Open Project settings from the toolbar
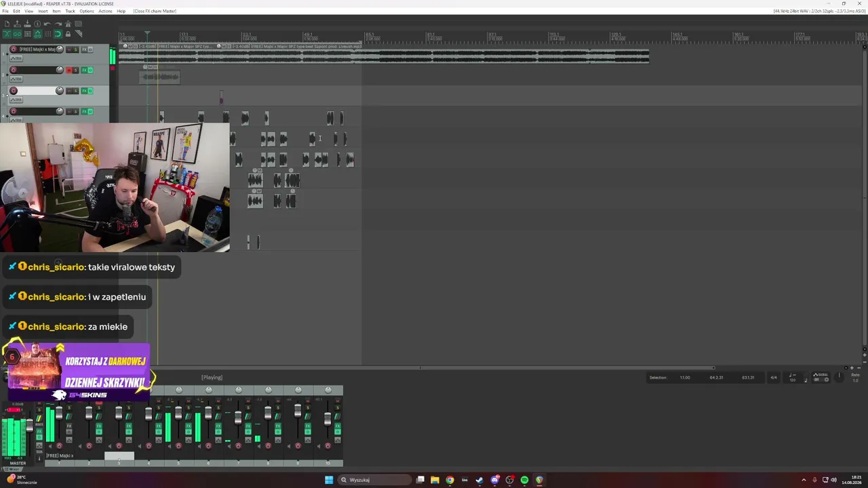Image resolution: width=868 pixels, height=488 pixels. pyautogui.click(x=37, y=24)
